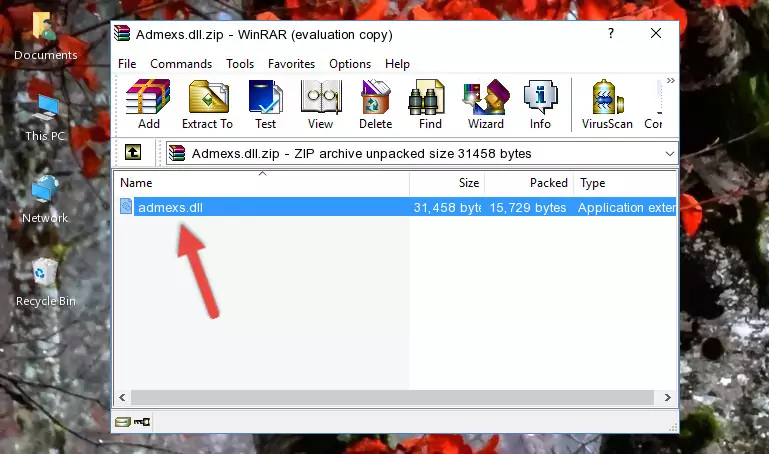769x454 pixels.
Task: Expand toolbar overflow chevron
Action: (x=670, y=80)
